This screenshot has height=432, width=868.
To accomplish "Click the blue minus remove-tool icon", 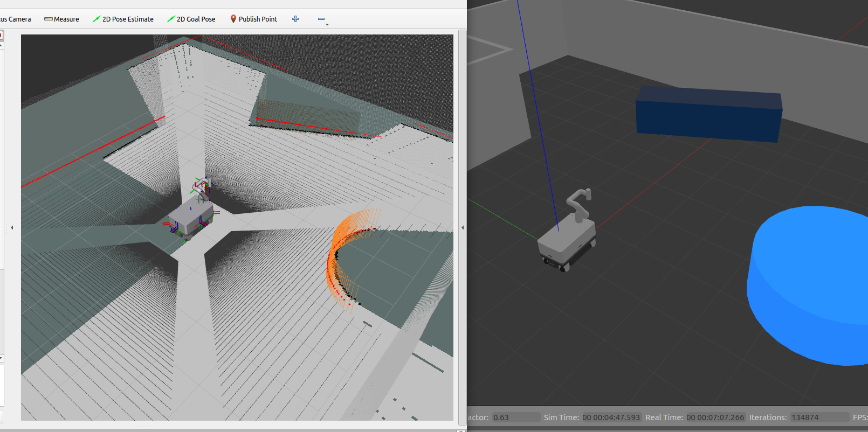I will pyautogui.click(x=321, y=19).
